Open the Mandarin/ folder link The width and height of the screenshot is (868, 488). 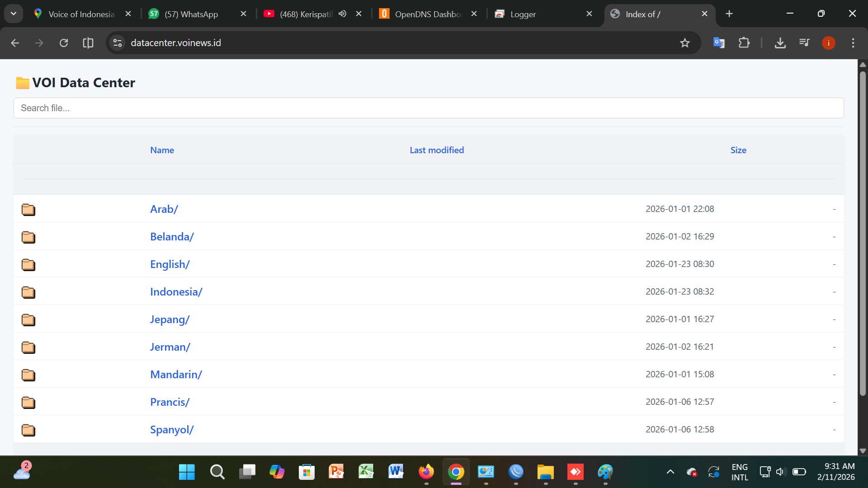pyautogui.click(x=176, y=375)
